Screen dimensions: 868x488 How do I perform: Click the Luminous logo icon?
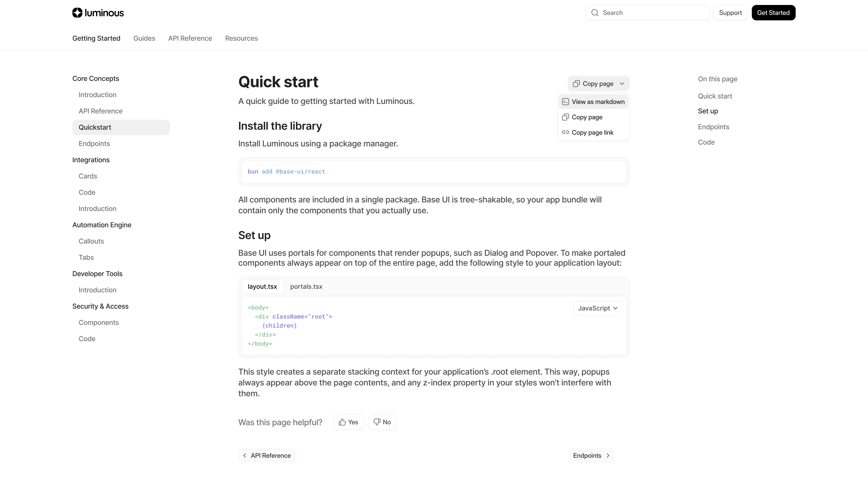coord(77,13)
